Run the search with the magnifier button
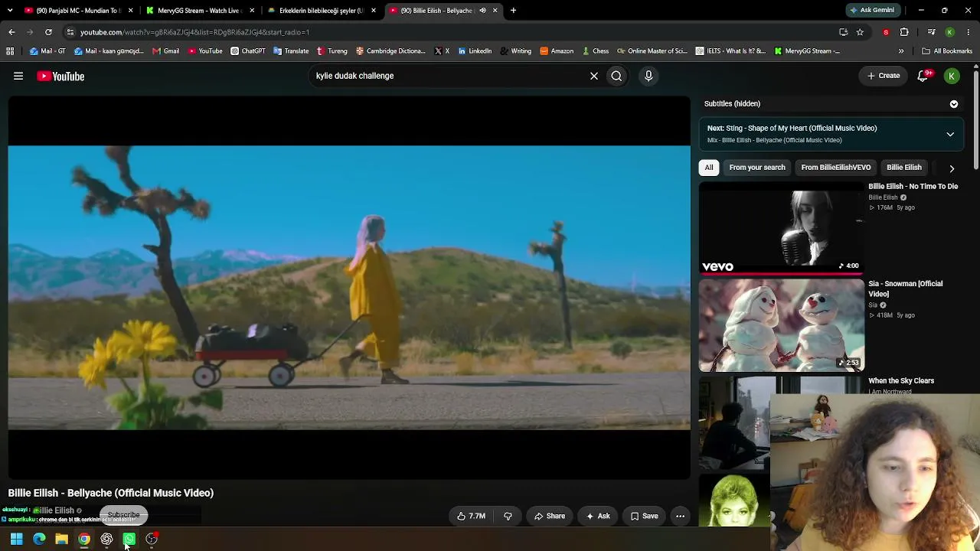Screen dimensions: 980x551 click(616, 76)
